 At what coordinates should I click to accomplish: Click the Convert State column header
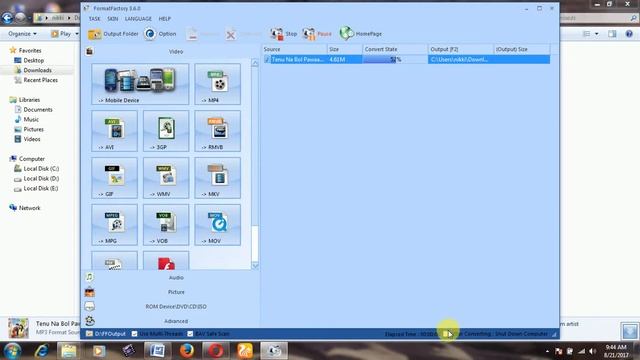[395, 49]
